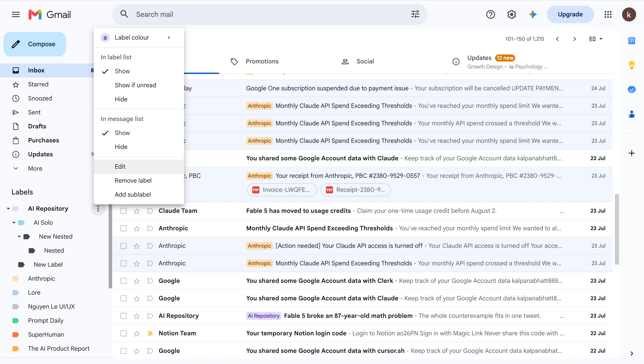Open Google Tasks side panel icon
The height and width of the screenshot is (364, 644).
pos(632,89)
